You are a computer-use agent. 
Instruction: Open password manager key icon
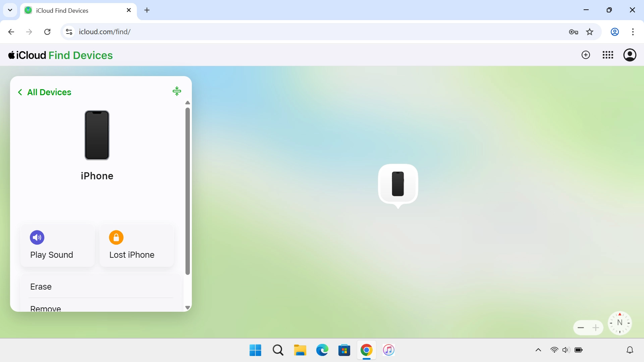574,32
